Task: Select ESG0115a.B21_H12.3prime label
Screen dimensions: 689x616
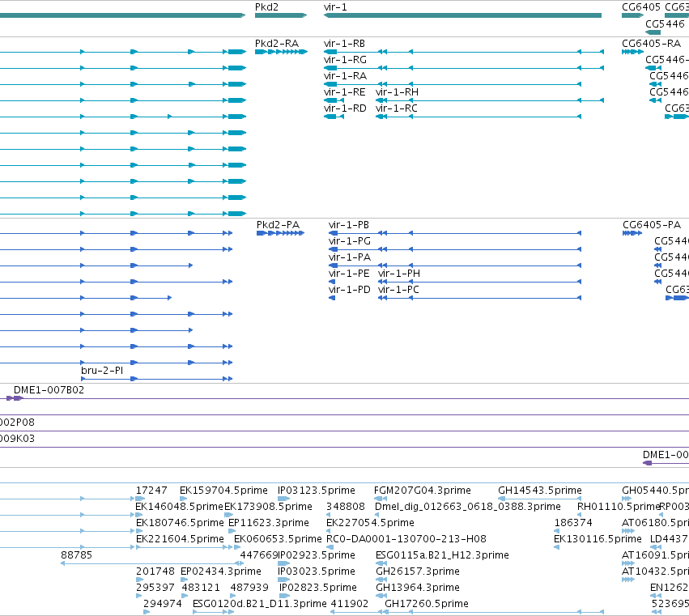Action: [x=442, y=555]
